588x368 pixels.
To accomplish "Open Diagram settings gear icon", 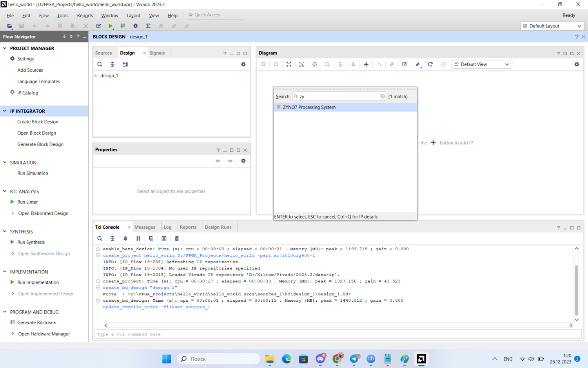I will [x=577, y=64].
